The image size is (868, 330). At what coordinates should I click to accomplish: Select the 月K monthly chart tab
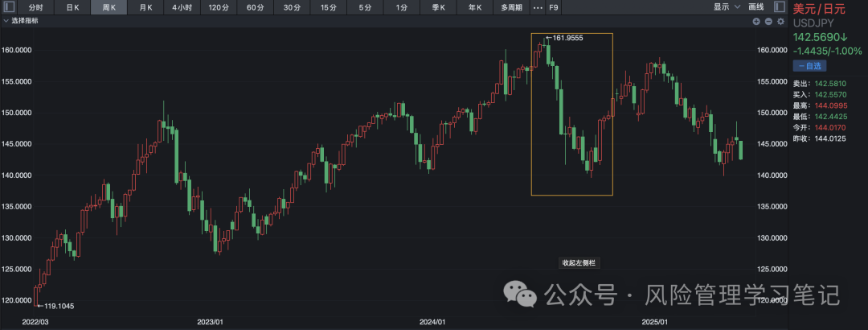146,8
